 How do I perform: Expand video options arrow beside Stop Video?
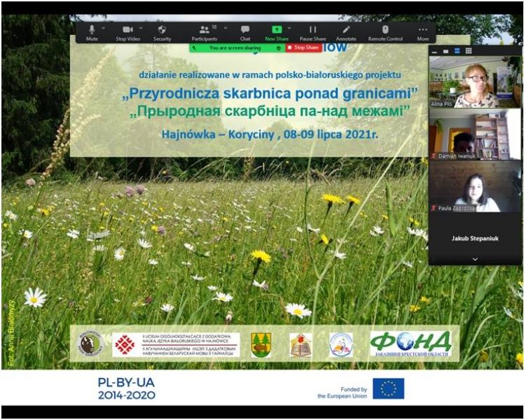pyautogui.click(x=139, y=29)
